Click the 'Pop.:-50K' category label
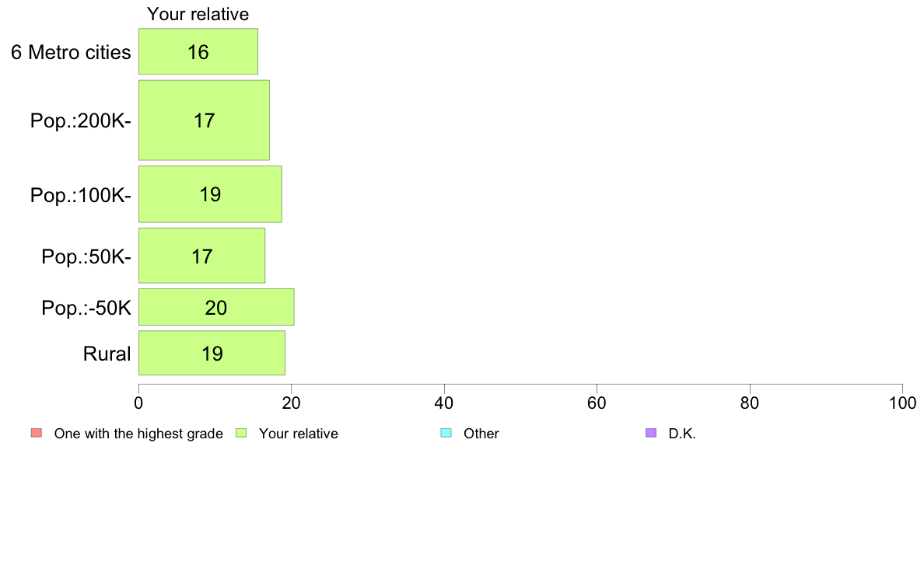This screenshot has height=572, width=924. click(86, 308)
